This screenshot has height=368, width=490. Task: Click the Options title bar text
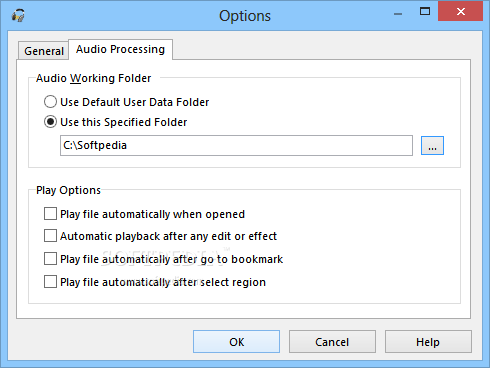pyautogui.click(x=245, y=16)
